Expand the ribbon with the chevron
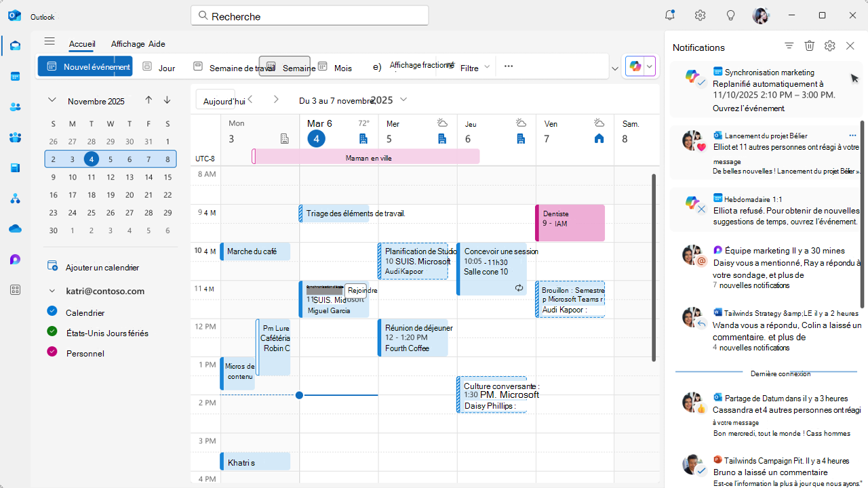This screenshot has height=488, width=868. [615, 68]
